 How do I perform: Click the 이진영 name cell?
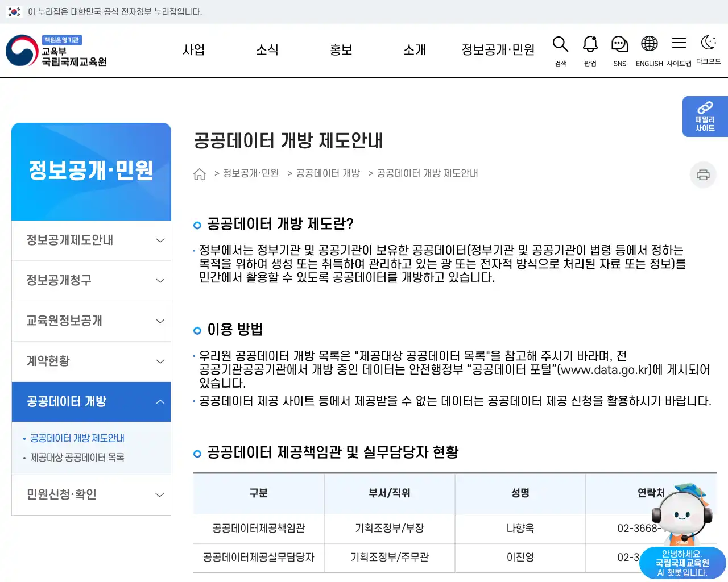tap(520, 558)
